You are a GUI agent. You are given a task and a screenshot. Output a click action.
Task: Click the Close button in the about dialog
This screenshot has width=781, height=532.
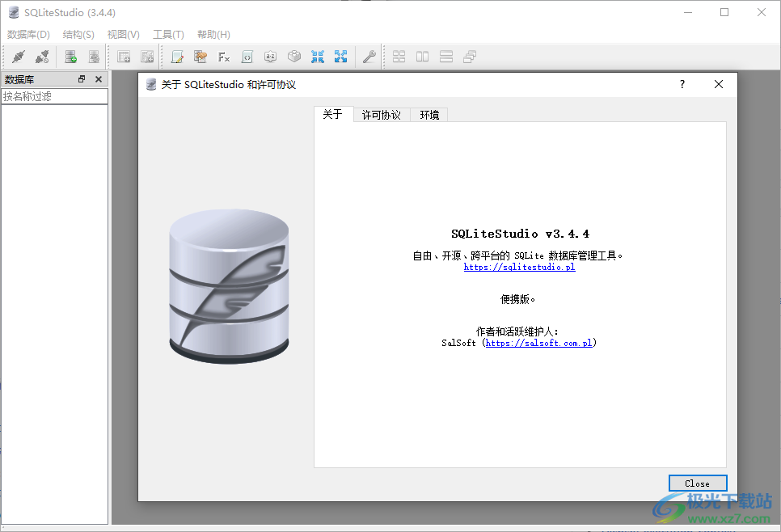[x=698, y=483]
